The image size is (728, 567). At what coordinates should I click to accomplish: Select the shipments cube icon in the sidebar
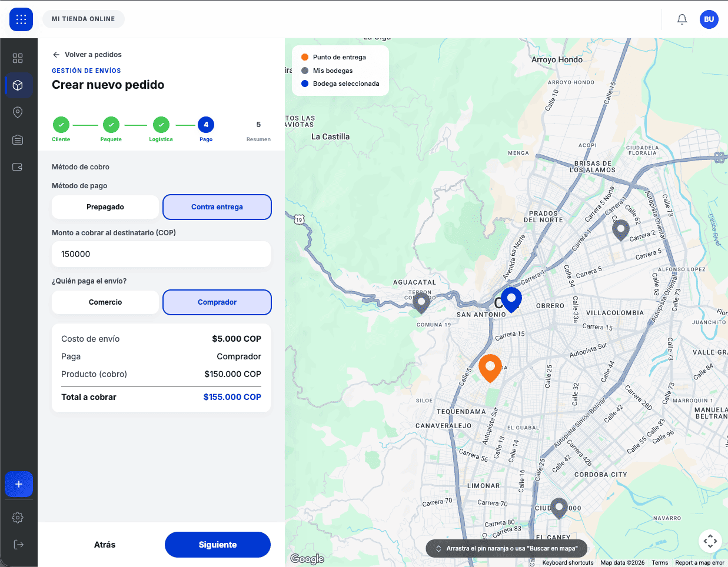[18, 85]
